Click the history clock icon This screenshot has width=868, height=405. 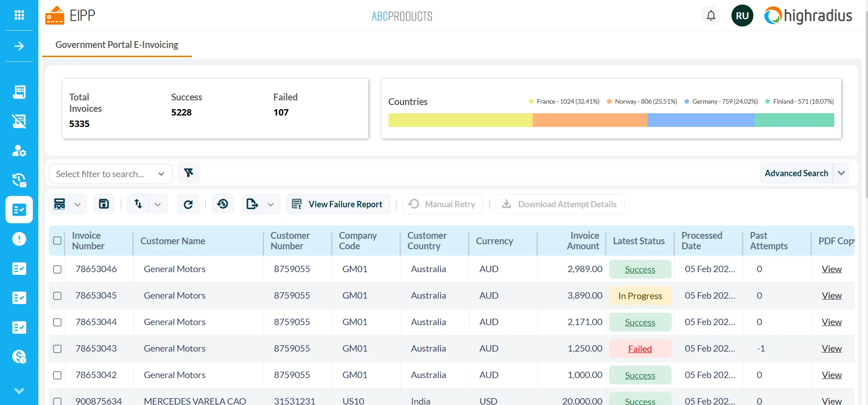[x=222, y=204]
